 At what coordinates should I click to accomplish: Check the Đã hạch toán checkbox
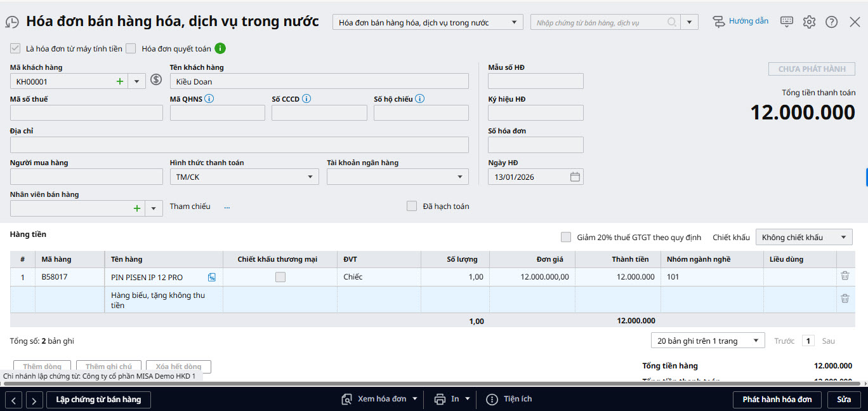(412, 206)
